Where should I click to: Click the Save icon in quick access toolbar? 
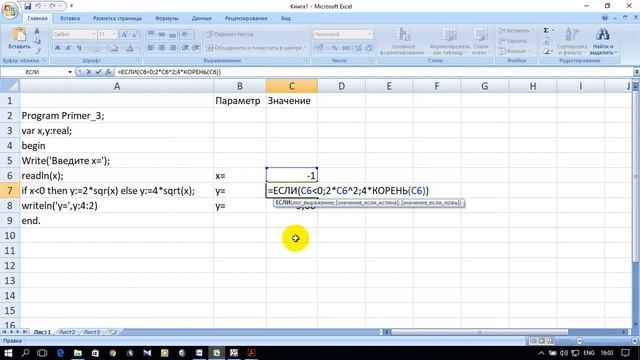pos(27,6)
